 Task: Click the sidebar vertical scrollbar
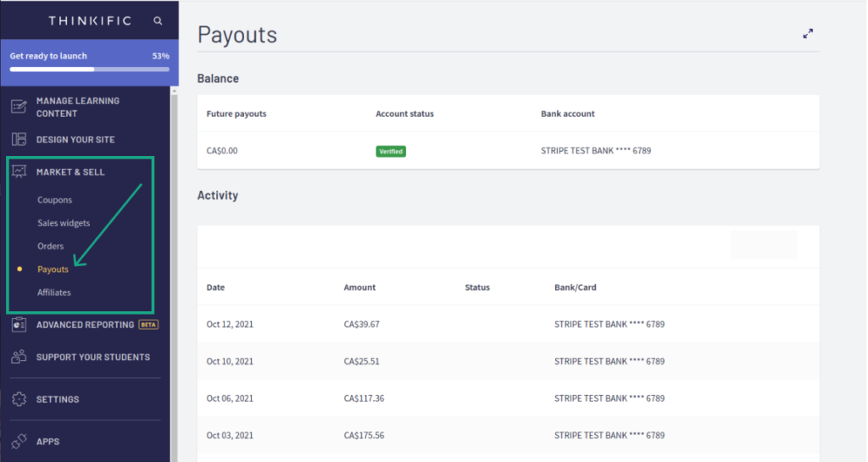click(175, 274)
